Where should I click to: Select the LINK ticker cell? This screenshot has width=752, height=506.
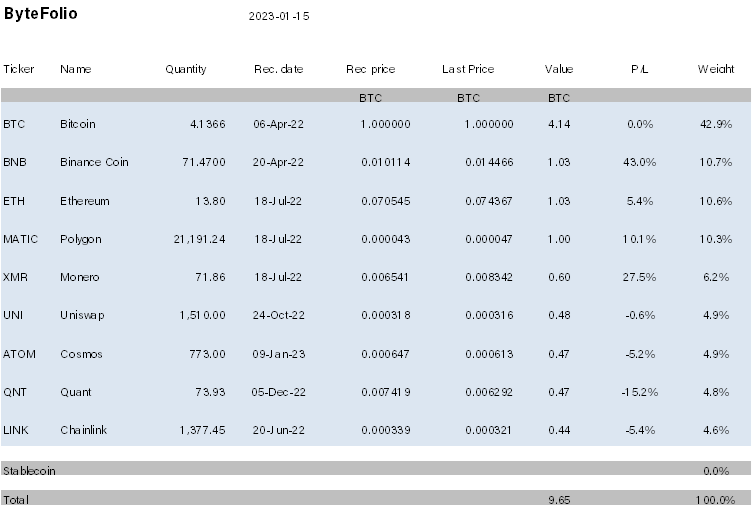[16, 430]
